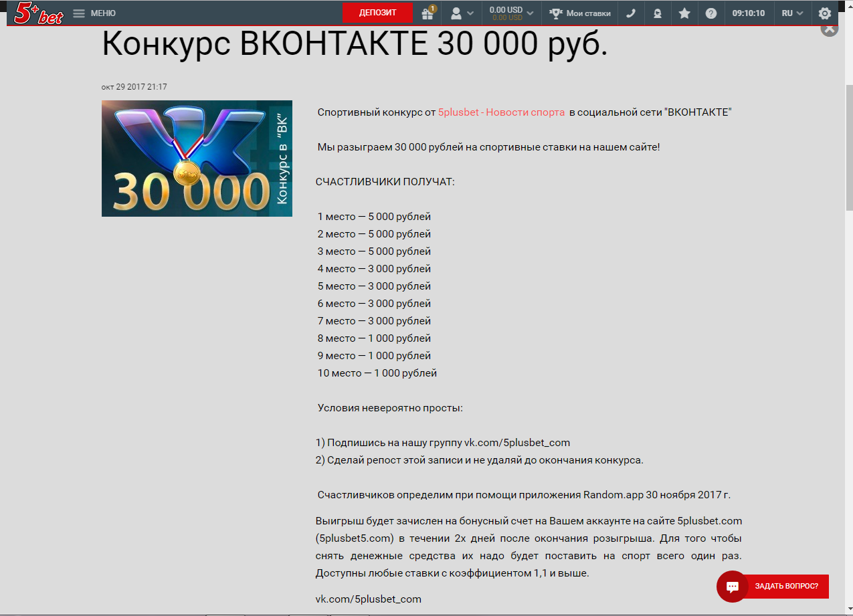Click the text Условия невероятно просты:
Screen dimensions: 853x616
coord(390,408)
